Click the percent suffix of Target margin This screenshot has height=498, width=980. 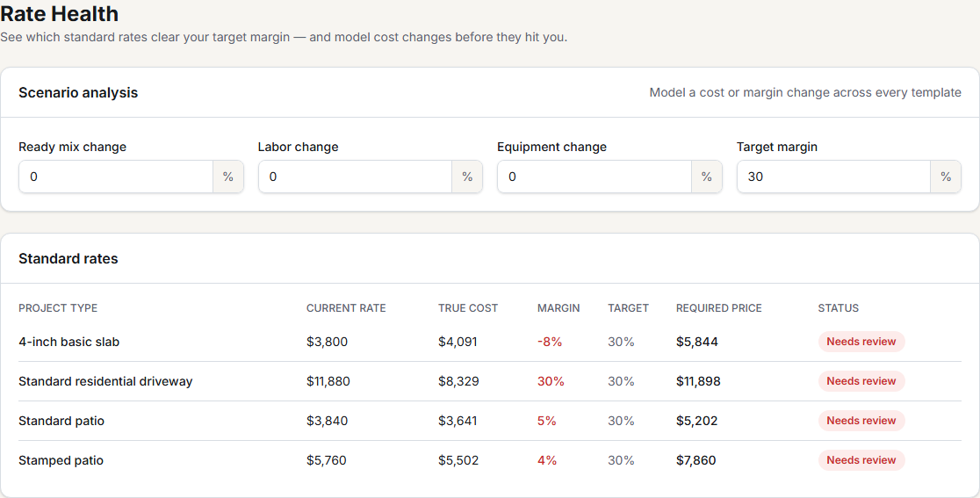pyautogui.click(x=947, y=177)
